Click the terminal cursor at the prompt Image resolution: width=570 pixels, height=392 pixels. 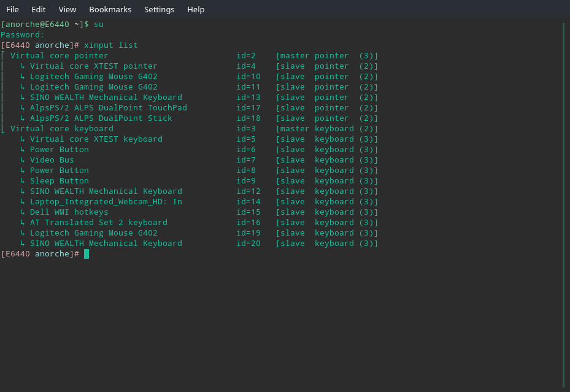coord(87,254)
